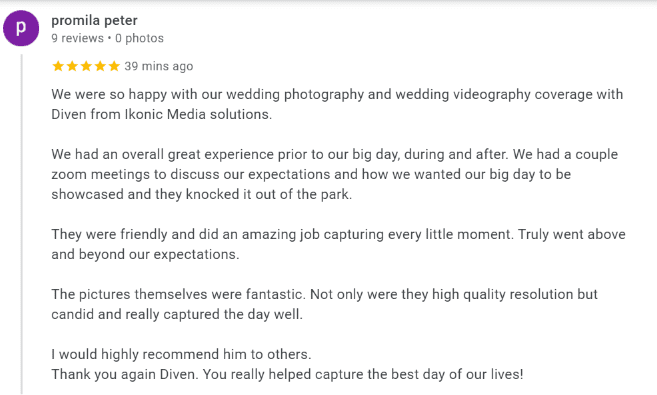Screen dimensions: 657x395
Task: Click the paragraph starting "They were friendly"
Action: 338,244
